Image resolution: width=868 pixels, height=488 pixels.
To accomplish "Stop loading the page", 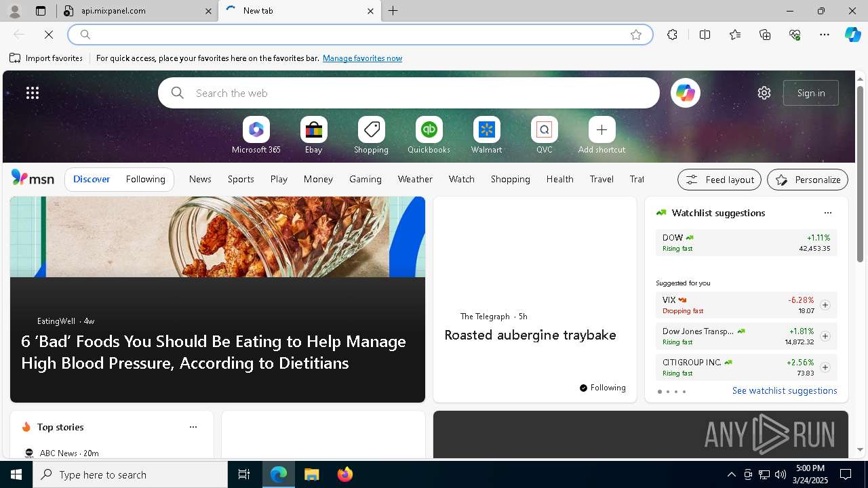I will 49,35.
